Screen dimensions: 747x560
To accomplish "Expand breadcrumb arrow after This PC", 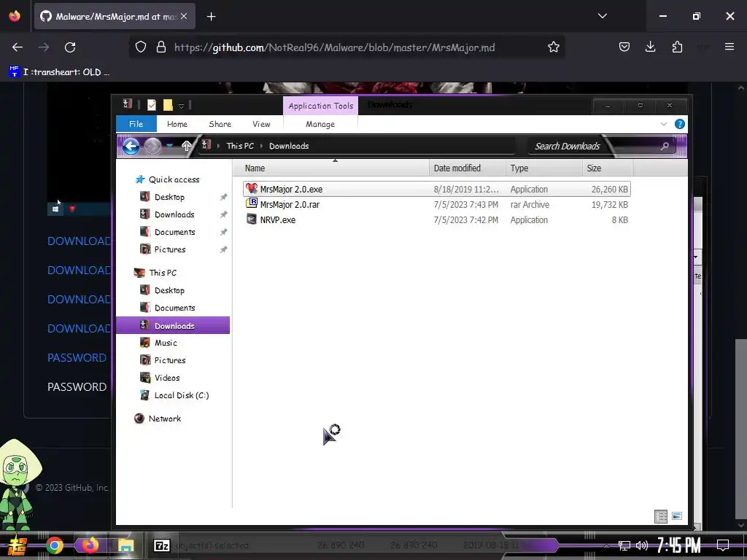I will click(x=262, y=146).
